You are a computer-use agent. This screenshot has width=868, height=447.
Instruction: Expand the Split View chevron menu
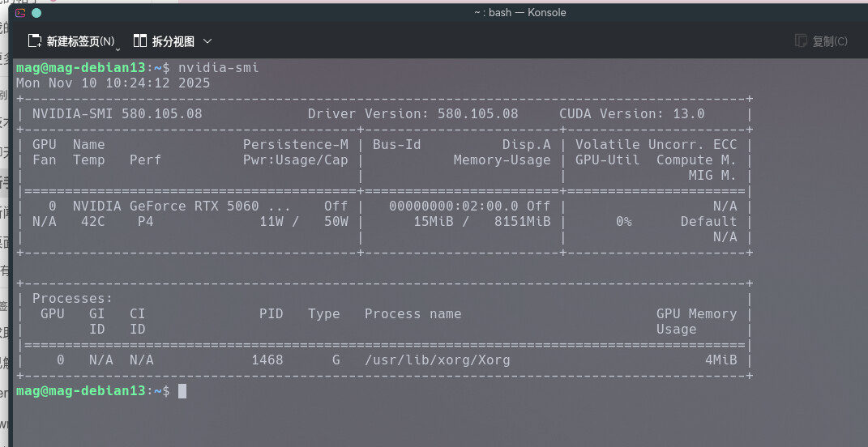pos(207,41)
